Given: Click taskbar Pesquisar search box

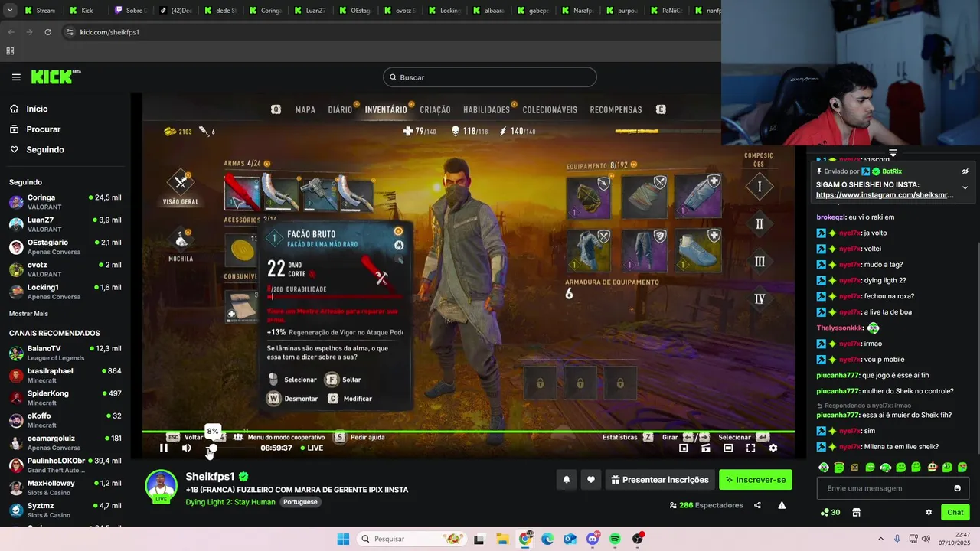Looking at the screenshot, I should [410, 539].
